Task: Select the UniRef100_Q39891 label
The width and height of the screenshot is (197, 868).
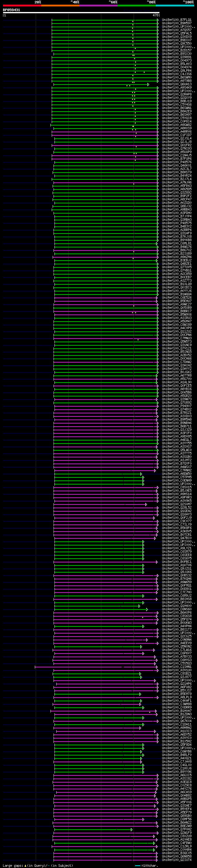Action: 176,57
